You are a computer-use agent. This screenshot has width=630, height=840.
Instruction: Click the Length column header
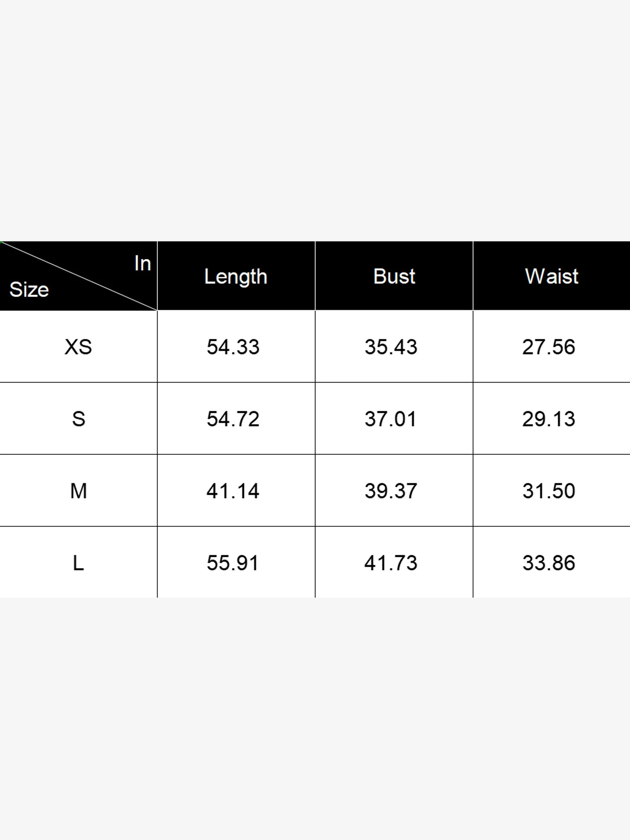tap(236, 276)
